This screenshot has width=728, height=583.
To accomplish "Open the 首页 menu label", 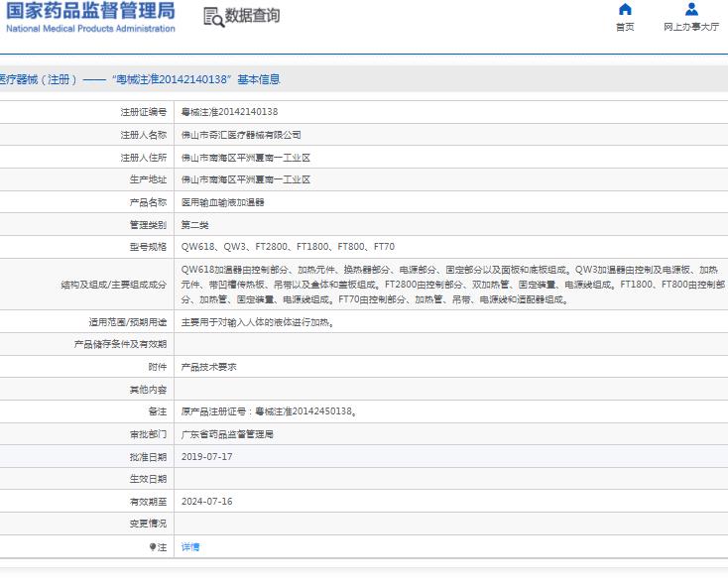I will (625, 27).
